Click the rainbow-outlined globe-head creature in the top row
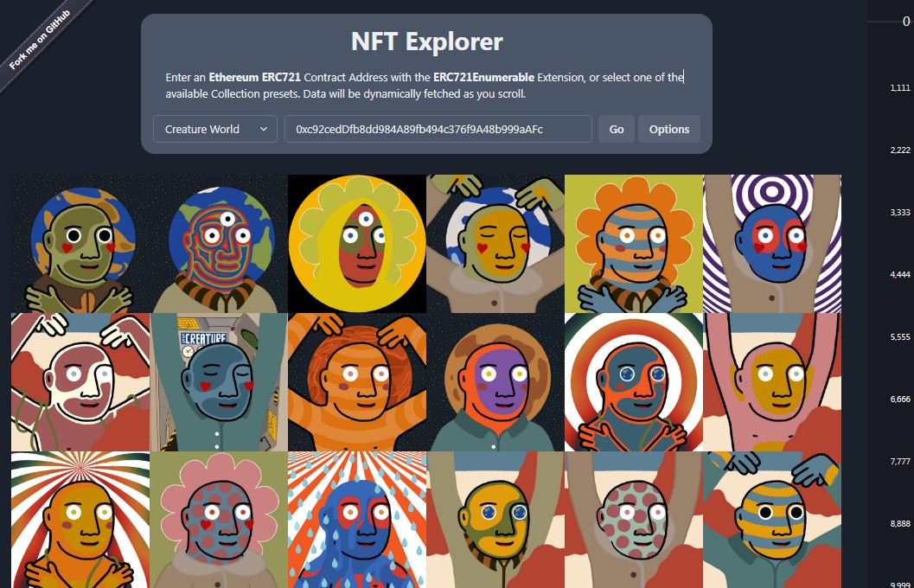This screenshot has height=588, width=914. 218,242
